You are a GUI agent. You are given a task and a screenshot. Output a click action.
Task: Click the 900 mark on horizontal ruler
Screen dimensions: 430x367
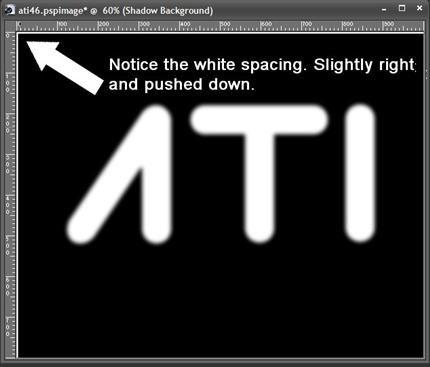[388, 24]
